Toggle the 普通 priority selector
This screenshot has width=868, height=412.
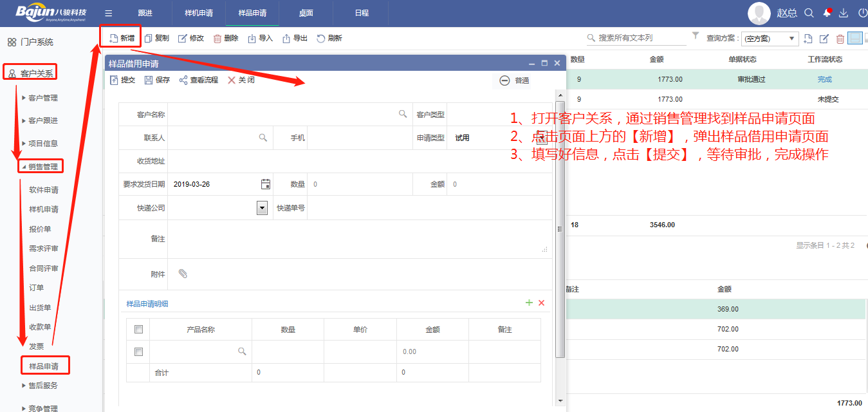[514, 80]
